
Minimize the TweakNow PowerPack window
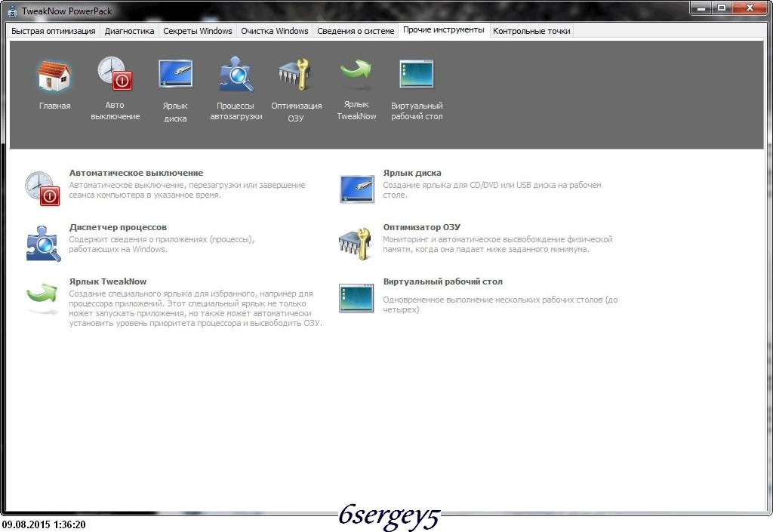(x=703, y=8)
